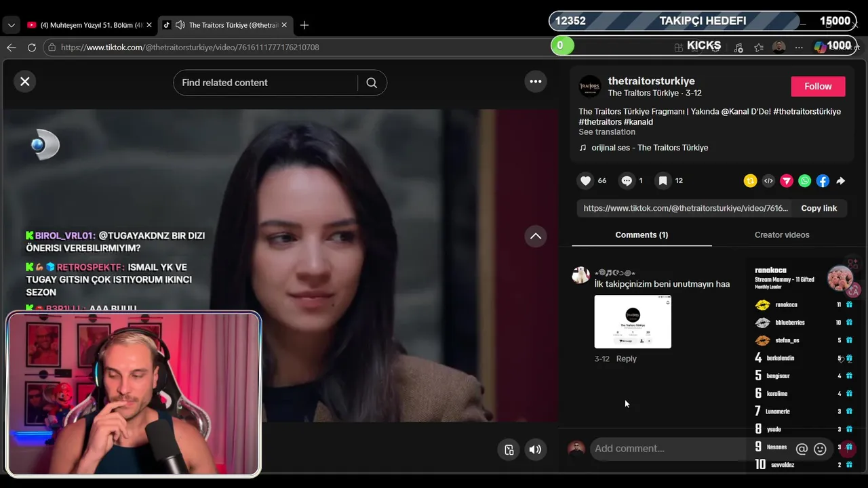Go back with the browser back arrow

11,47
